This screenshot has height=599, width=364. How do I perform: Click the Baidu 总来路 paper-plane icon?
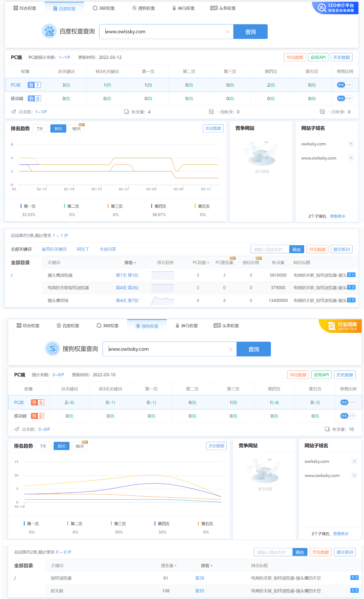[13, 112]
